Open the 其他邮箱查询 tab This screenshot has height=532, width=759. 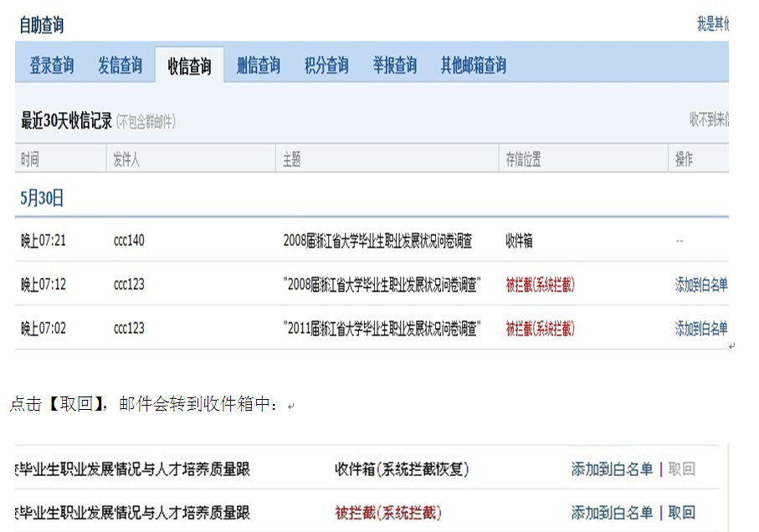(x=474, y=65)
